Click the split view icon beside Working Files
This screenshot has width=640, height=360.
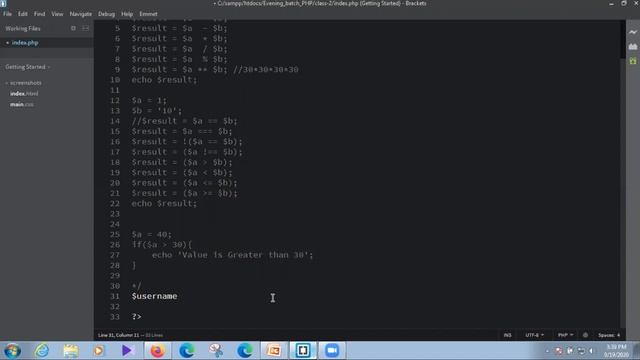tap(85, 28)
